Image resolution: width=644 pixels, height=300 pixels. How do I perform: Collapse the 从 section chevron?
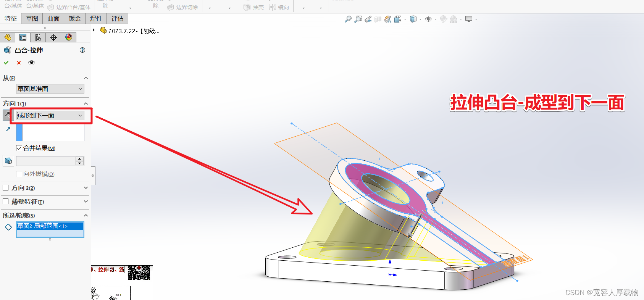coord(86,78)
